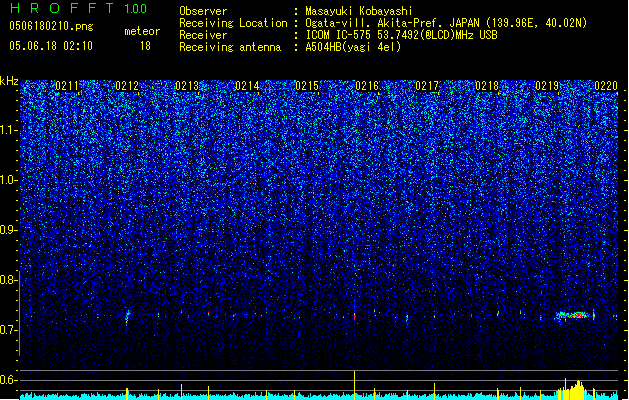The width and height of the screenshot is (629, 400).
Task: Click the date stamp 05.06.18 02:10
Action: tap(51, 46)
